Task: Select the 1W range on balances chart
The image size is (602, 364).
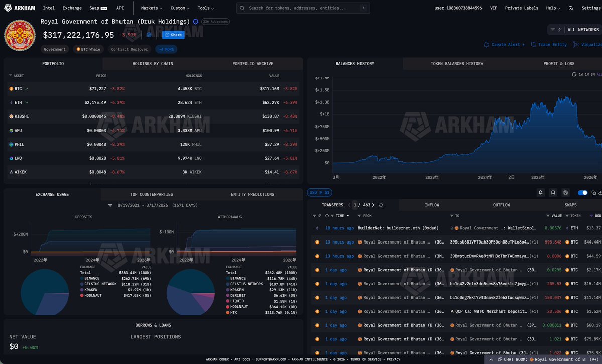Action: (x=581, y=74)
